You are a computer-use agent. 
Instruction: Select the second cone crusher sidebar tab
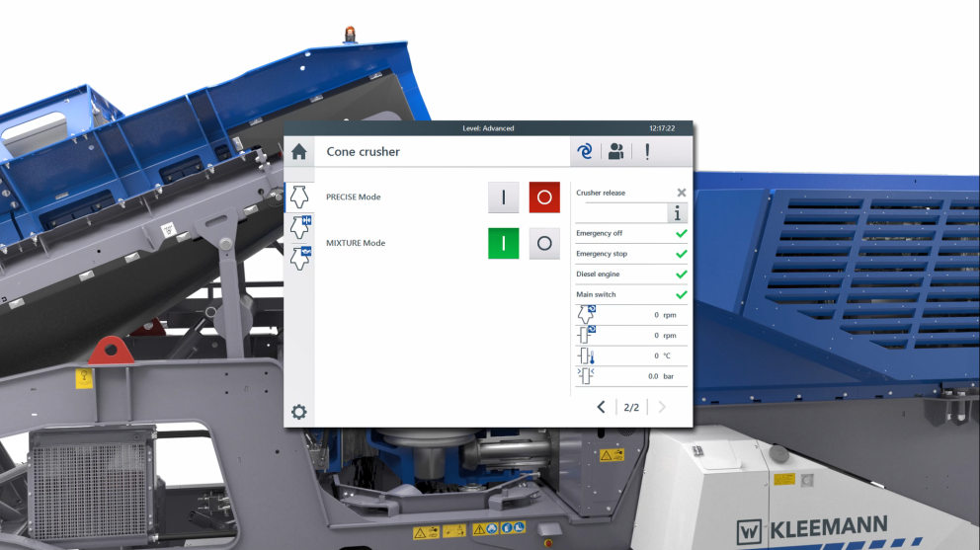(x=300, y=227)
